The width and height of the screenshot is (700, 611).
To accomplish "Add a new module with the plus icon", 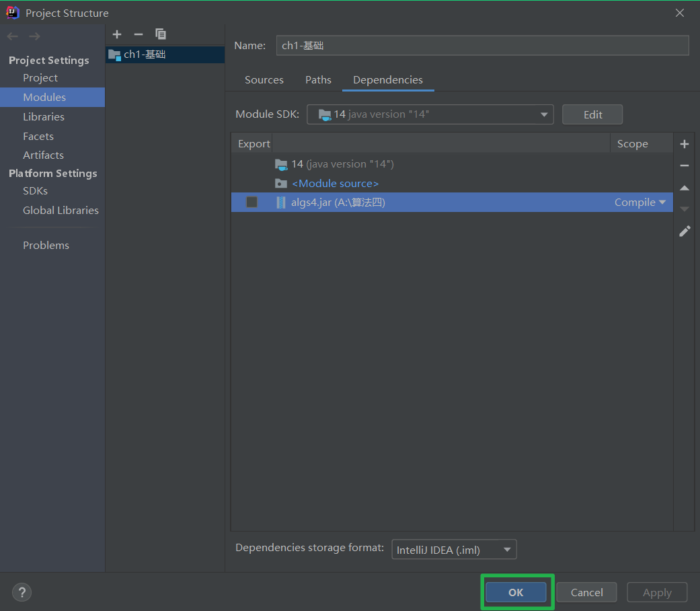I will click(x=117, y=34).
